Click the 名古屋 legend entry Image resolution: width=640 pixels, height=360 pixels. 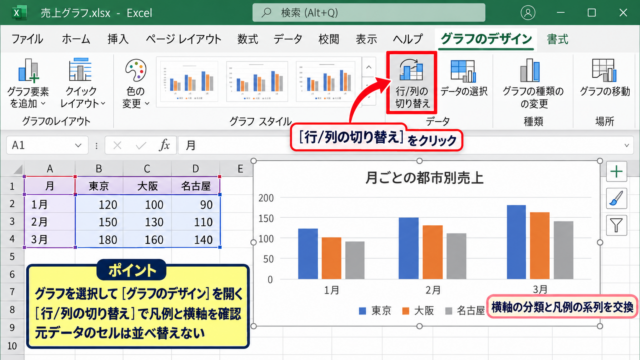[x=464, y=311]
